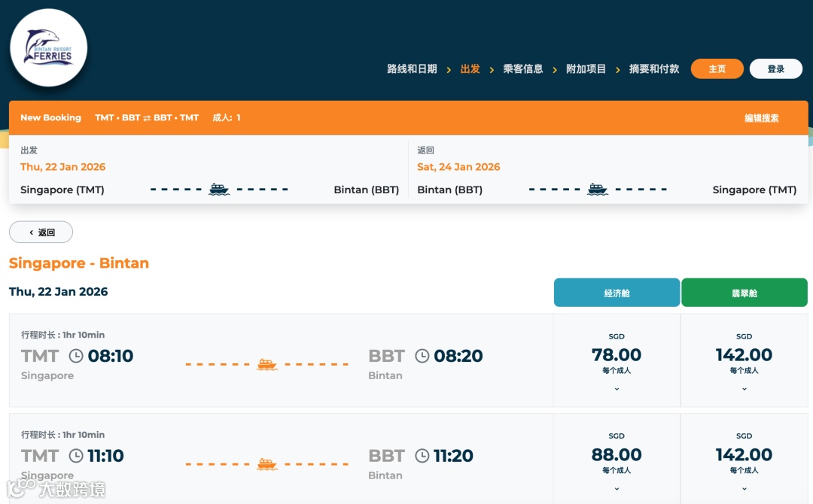The height and width of the screenshot is (504, 813).
Task: Click the clock icon beside 08:10 departure
Action: (76, 356)
